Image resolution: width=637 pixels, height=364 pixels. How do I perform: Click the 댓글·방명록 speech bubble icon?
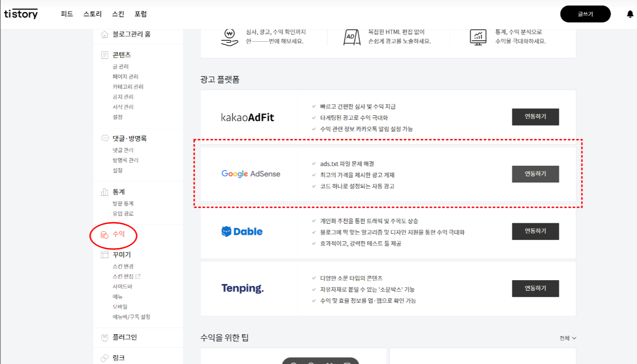point(104,138)
